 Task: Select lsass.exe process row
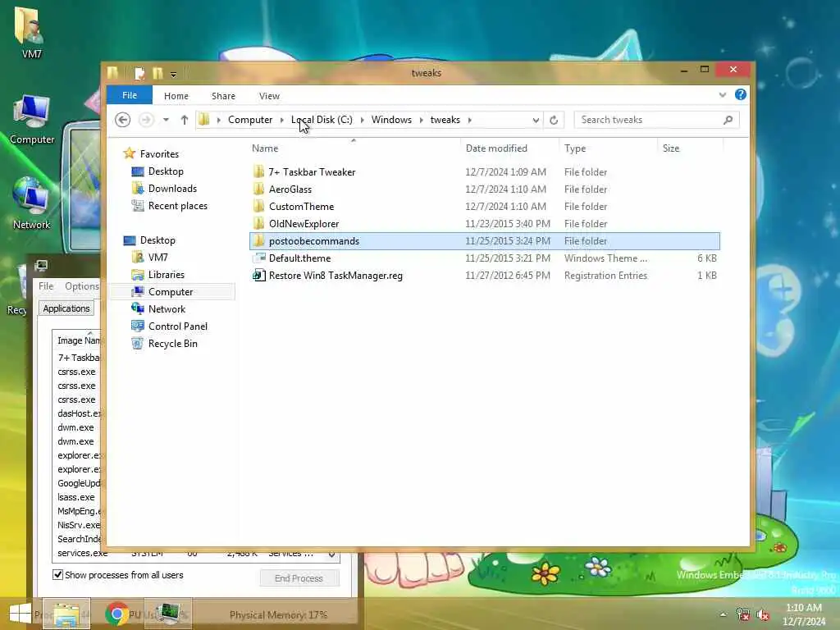pyautogui.click(x=76, y=497)
